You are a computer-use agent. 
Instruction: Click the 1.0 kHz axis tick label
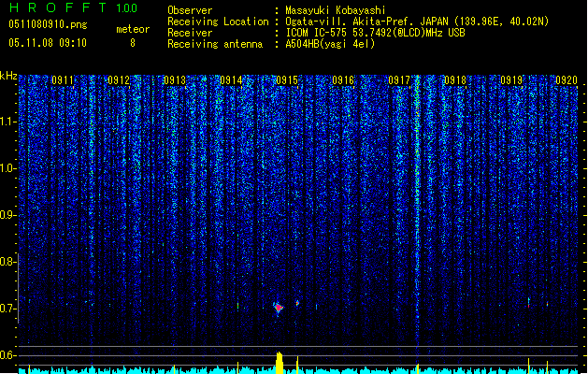coord(8,169)
